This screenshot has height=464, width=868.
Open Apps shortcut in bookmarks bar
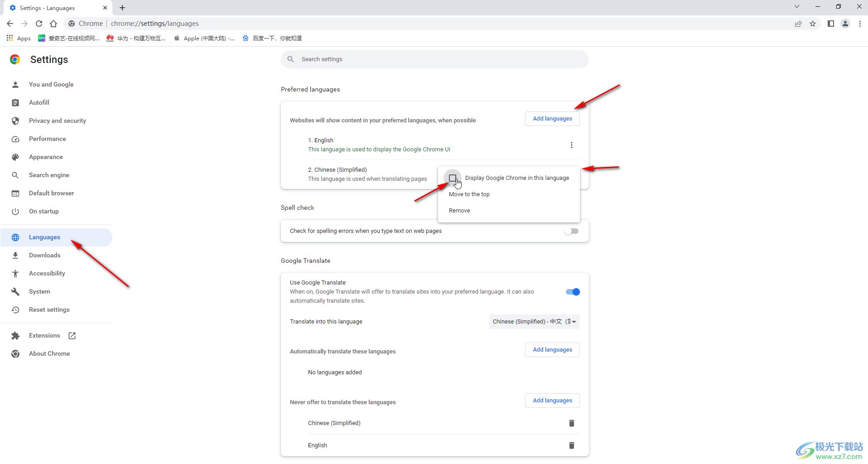(19, 39)
